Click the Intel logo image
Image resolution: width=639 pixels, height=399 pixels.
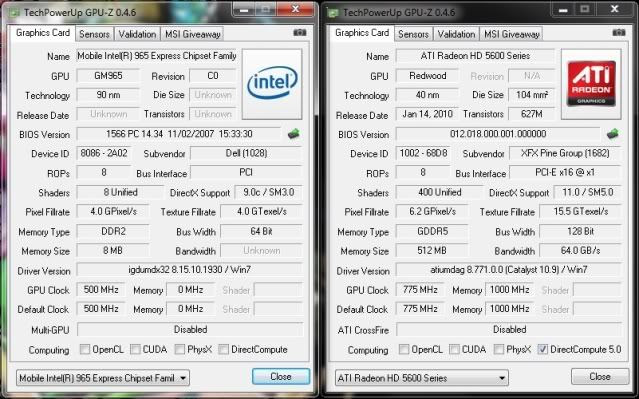(x=272, y=84)
